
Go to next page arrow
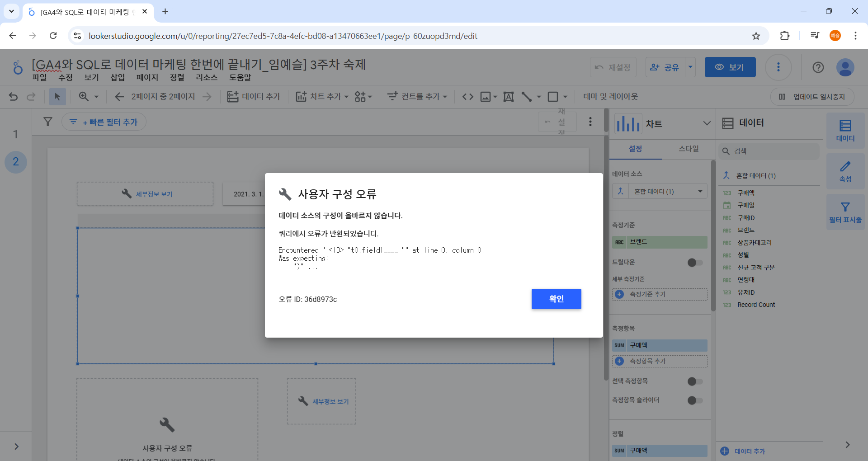[207, 96]
